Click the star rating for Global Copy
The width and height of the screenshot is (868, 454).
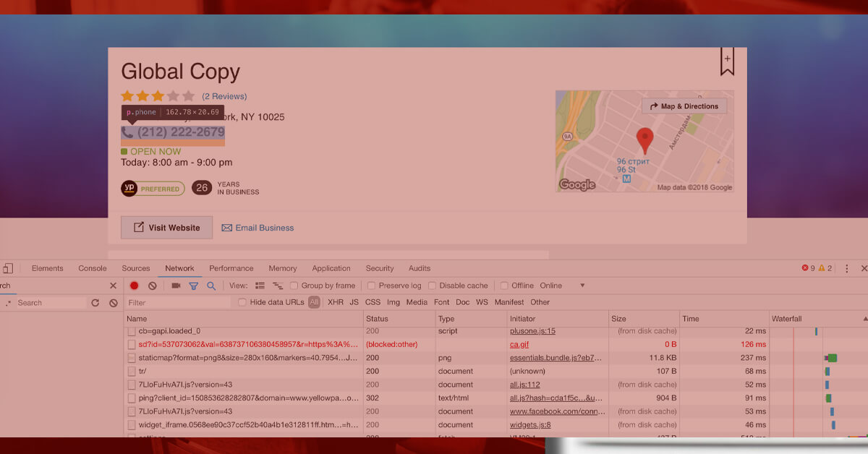click(x=158, y=96)
